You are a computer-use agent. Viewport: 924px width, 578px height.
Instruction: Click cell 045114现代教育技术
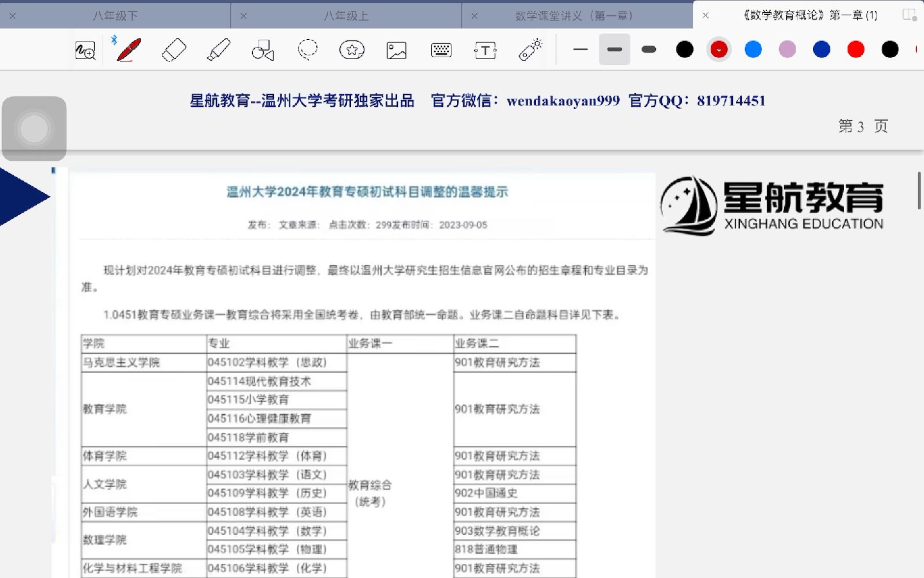(x=277, y=381)
